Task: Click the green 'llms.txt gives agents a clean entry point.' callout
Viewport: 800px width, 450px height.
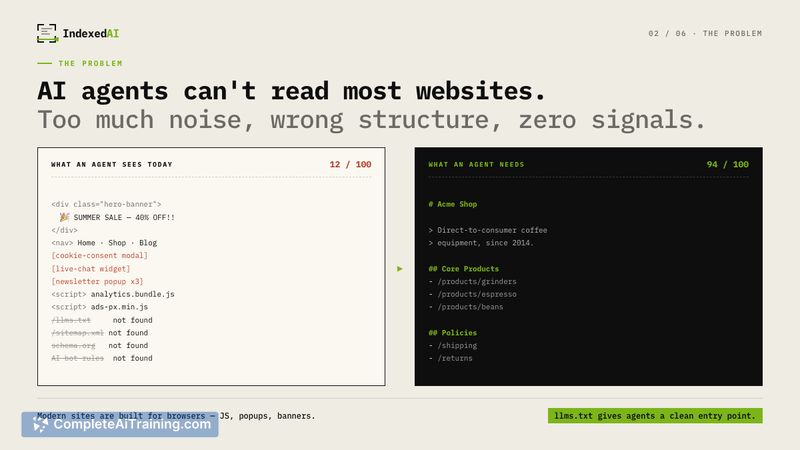Action: [x=655, y=416]
